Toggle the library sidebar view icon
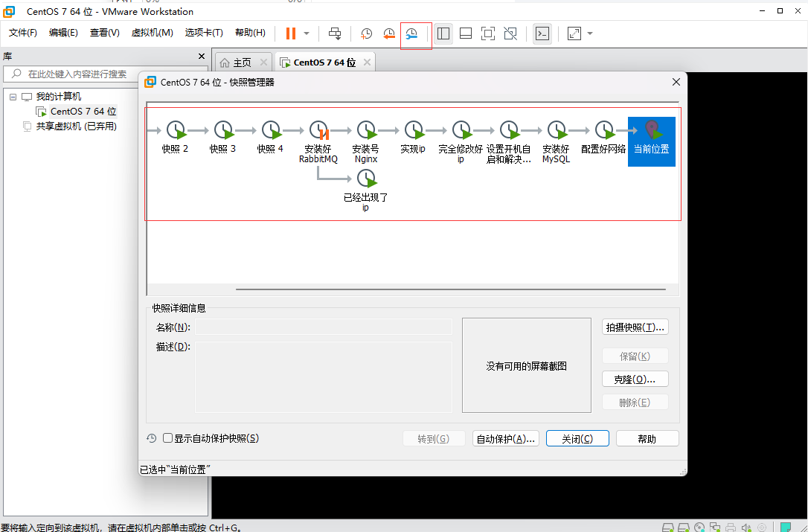This screenshot has height=532, width=808. pos(443,33)
